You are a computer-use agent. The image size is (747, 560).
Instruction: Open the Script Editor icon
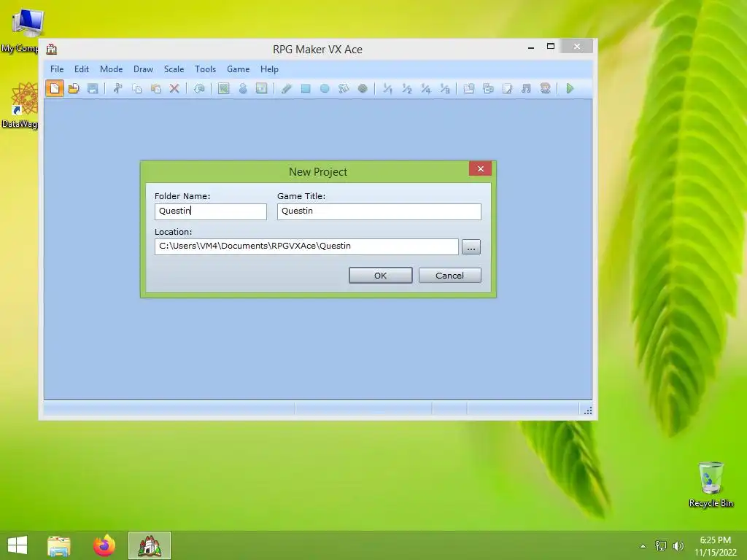[507, 88]
